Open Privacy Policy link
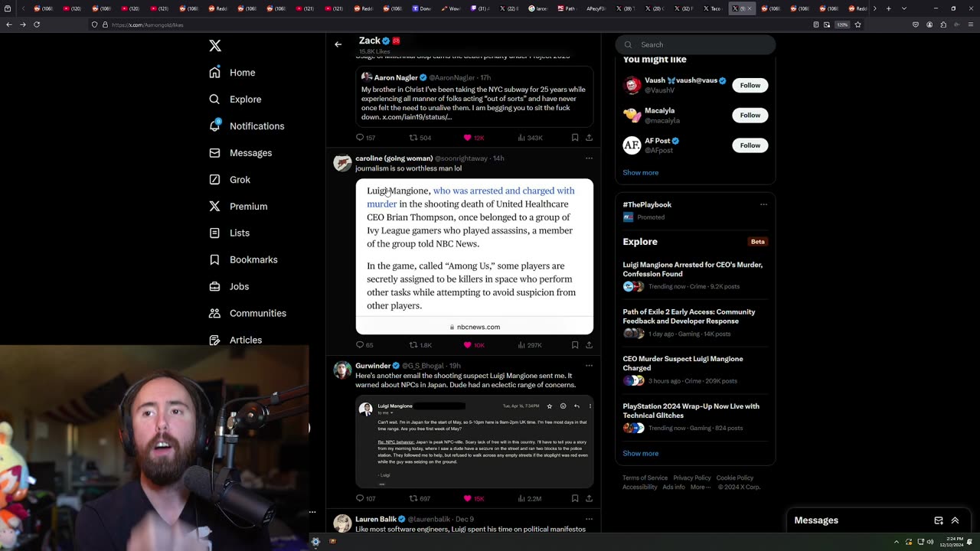 [x=691, y=478]
